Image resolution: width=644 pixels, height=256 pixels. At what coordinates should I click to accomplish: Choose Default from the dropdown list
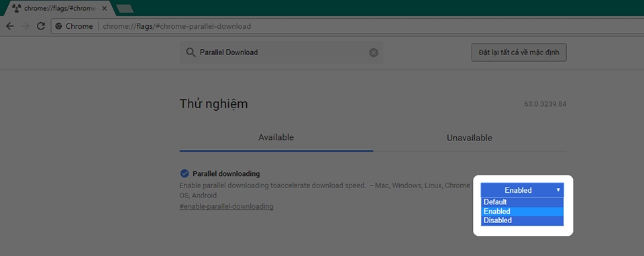[x=522, y=202]
